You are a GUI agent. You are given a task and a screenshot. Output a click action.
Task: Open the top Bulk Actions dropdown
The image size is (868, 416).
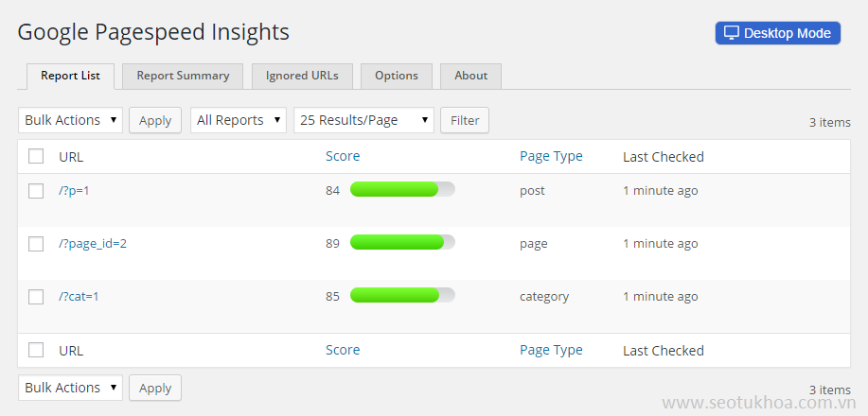(x=71, y=120)
